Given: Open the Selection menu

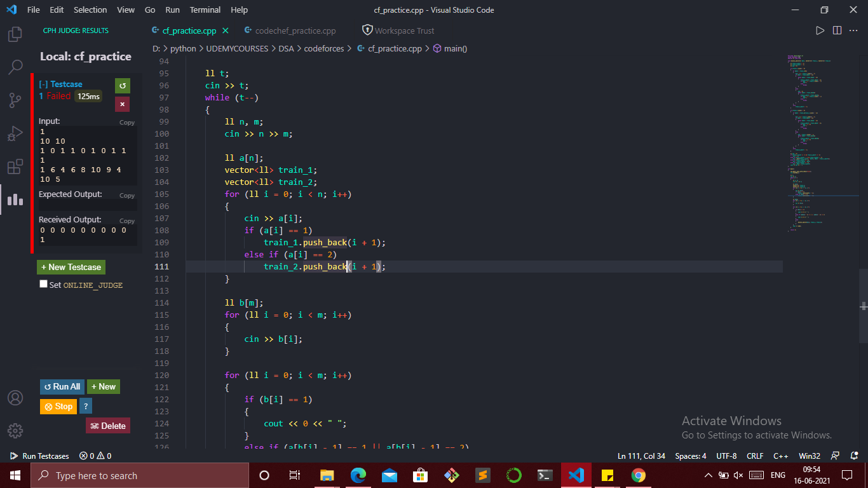Looking at the screenshot, I should [90, 10].
